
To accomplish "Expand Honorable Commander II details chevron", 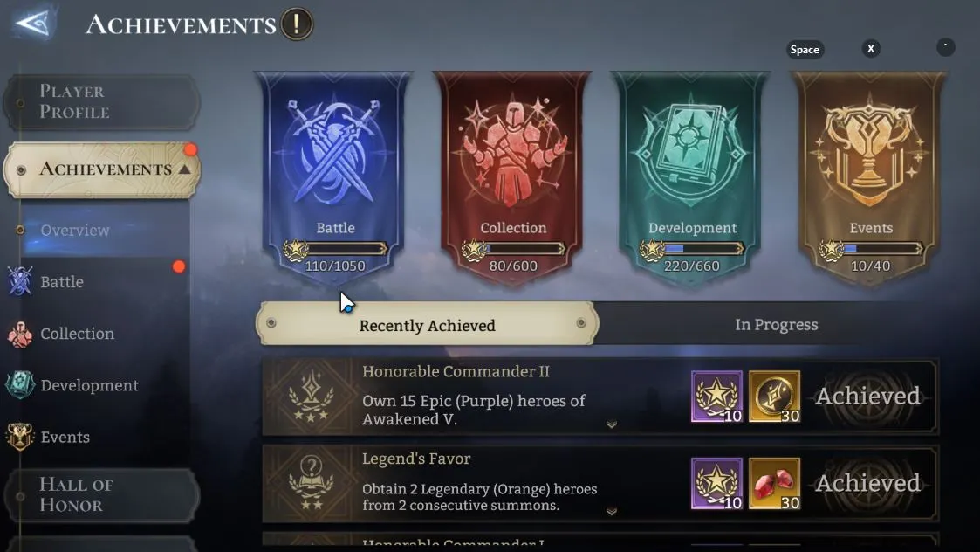I will pyautogui.click(x=611, y=424).
